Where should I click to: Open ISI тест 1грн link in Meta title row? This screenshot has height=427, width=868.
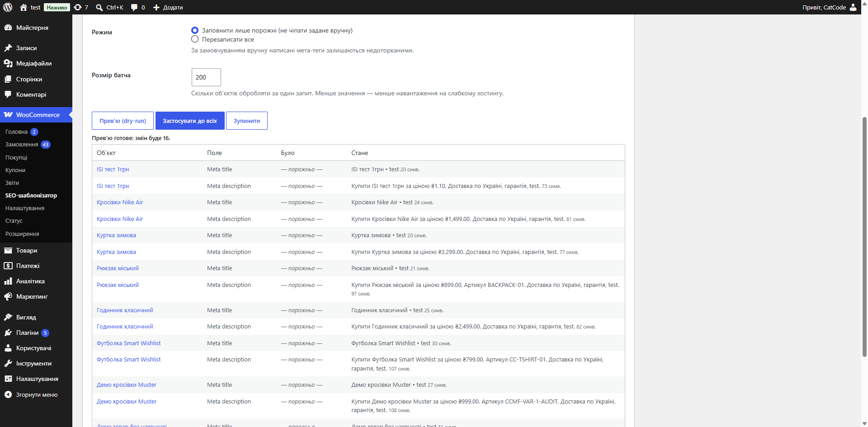click(113, 169)
